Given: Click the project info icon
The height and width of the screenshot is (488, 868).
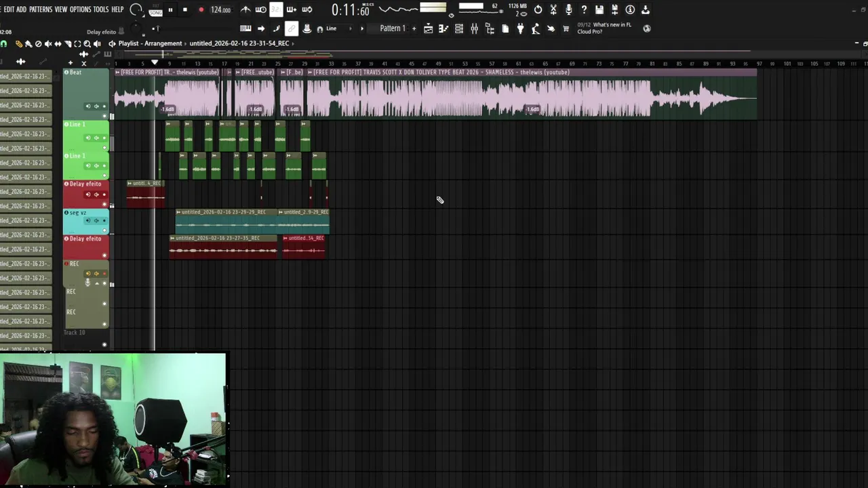Looking at the screenshot, I should point(630,9).
